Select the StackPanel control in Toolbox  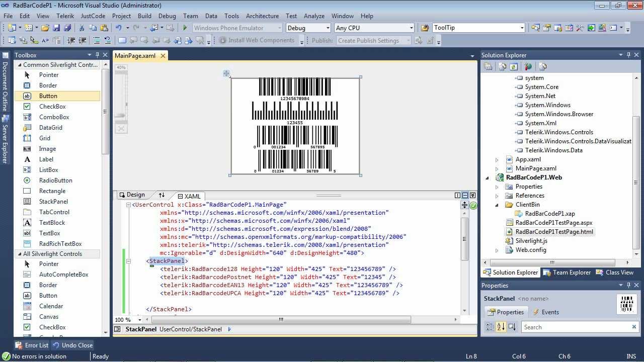(58, 202)
